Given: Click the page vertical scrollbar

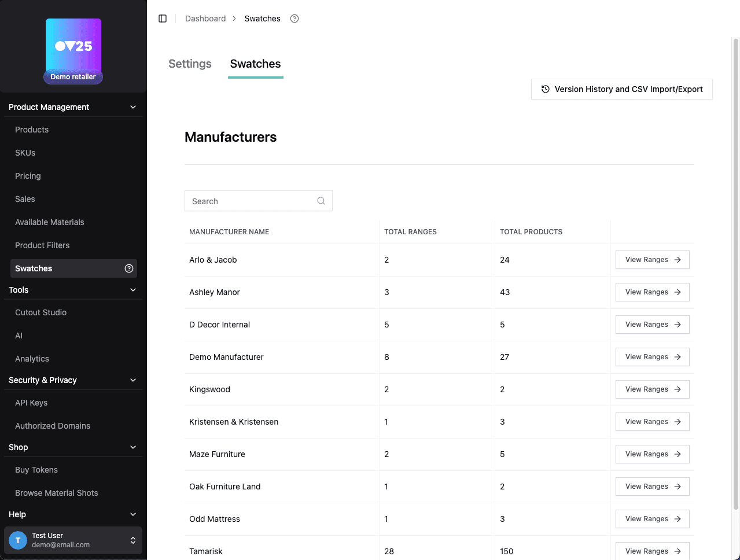Looking at the screenshot, I should coord(736,272).
